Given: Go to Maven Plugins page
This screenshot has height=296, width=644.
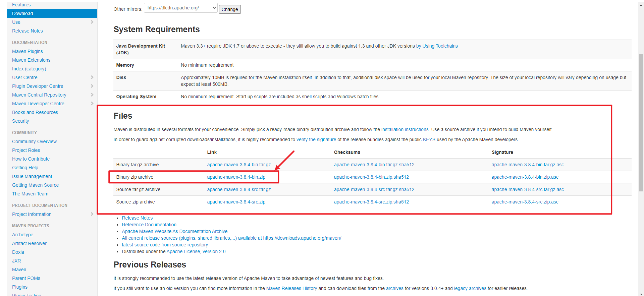Looking at the screenshot, I should (x=28, y=51).
